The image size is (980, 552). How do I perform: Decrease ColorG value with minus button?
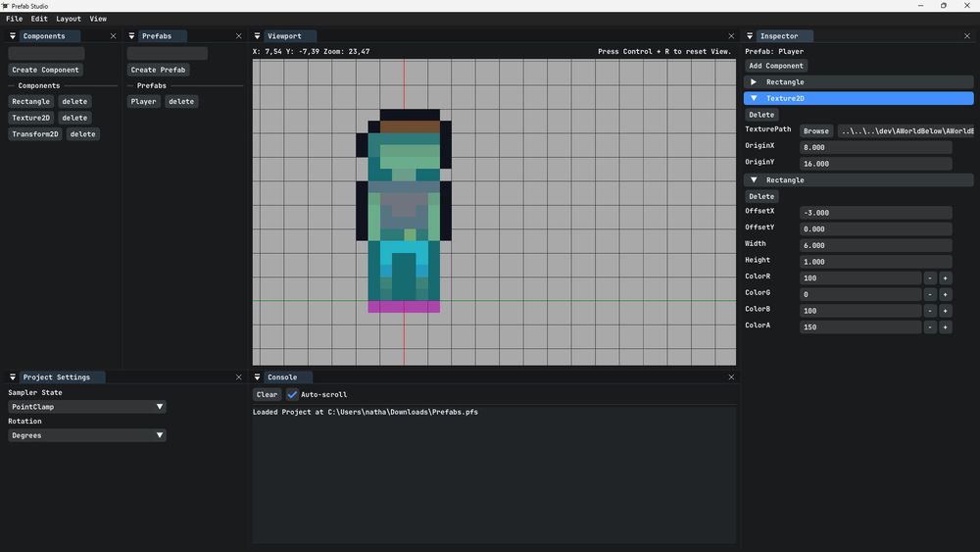(x=930, y=294)
